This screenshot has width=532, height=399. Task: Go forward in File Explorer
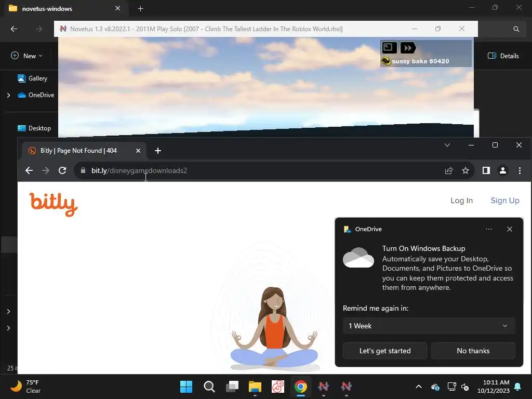[x=39, y=29]
